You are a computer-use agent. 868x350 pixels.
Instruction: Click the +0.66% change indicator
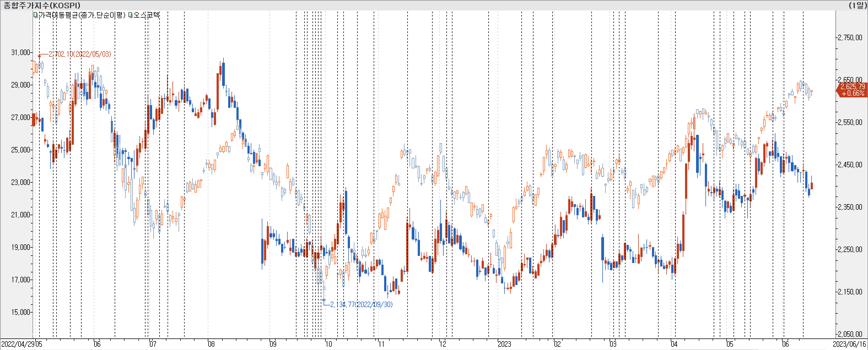click(853, 93)
